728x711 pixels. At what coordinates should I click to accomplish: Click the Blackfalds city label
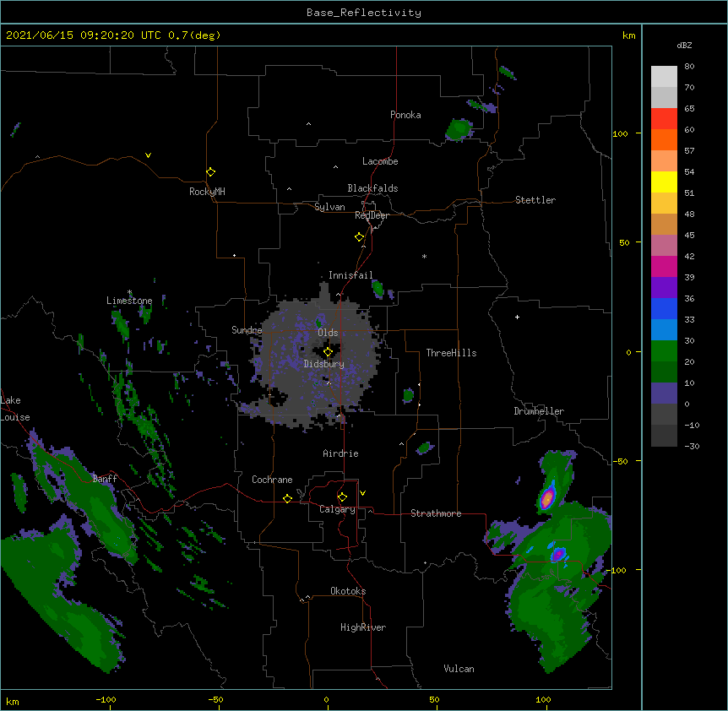point(372,188)
